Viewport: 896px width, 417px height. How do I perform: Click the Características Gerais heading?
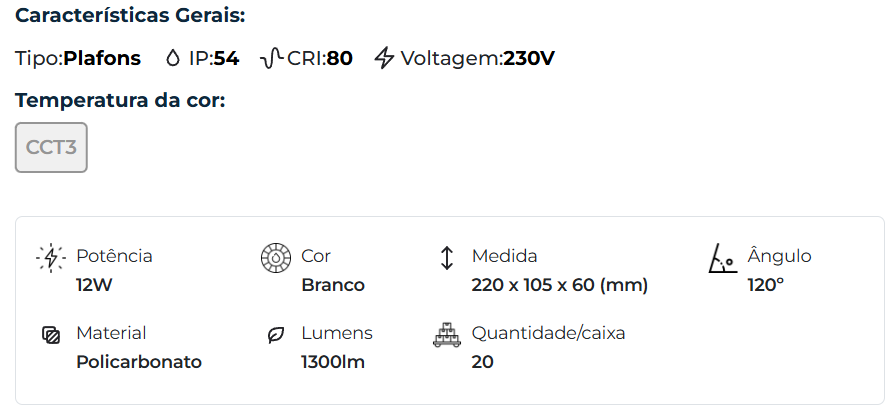point(130,16)
